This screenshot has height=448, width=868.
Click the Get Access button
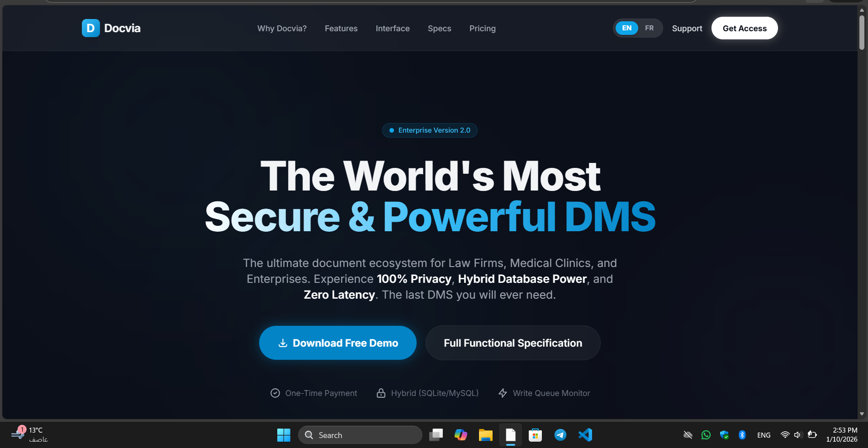click(745, 28)
